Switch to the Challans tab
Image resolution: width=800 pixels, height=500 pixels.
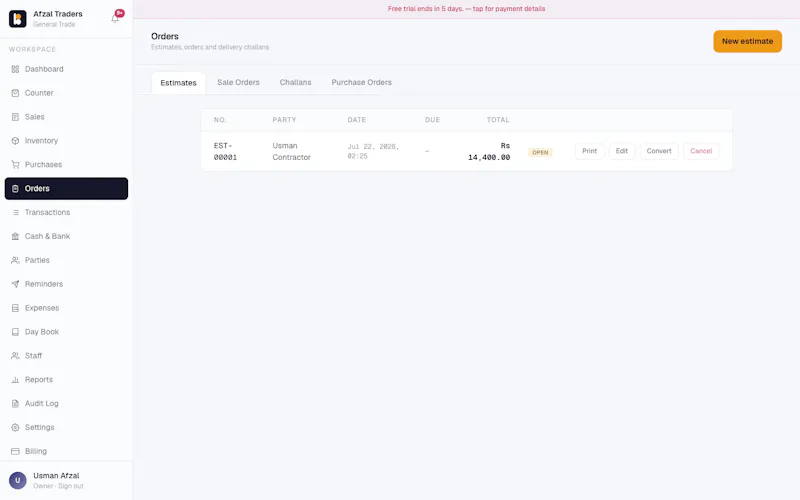coord(295,82)
